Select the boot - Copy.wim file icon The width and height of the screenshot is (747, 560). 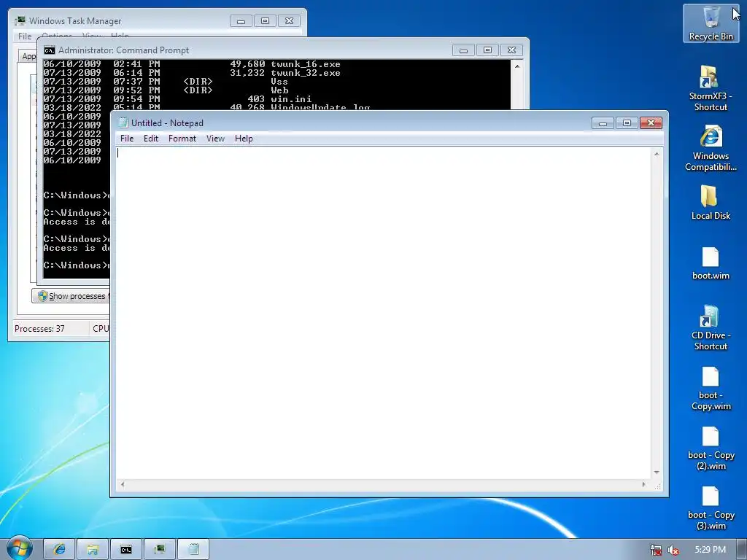click(711, 389)
